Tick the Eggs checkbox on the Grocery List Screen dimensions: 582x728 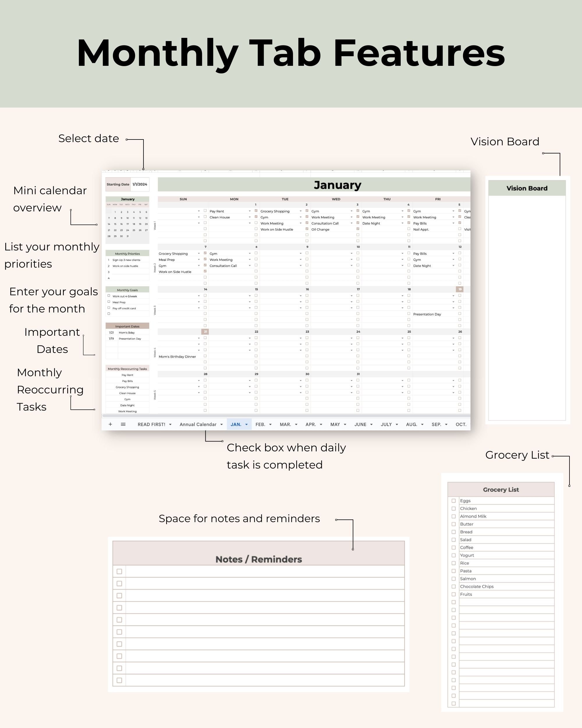point(454,501)
